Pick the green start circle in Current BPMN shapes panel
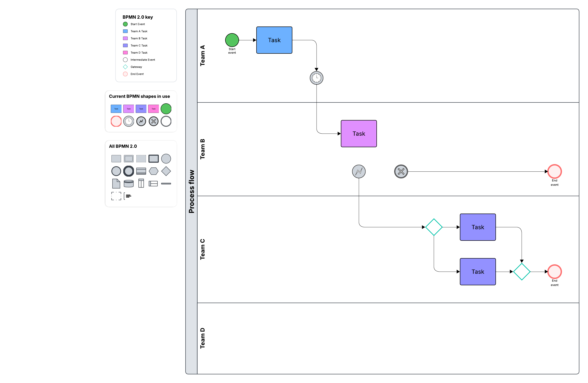This screenshot has width=588, height=383. coord(166,108)
